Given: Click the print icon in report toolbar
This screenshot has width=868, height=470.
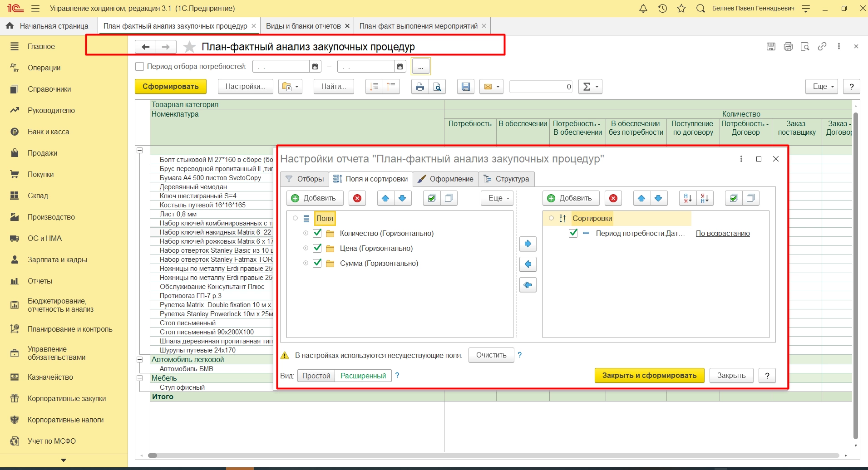Looking at the screenshot, I should [x=419, y=87].
